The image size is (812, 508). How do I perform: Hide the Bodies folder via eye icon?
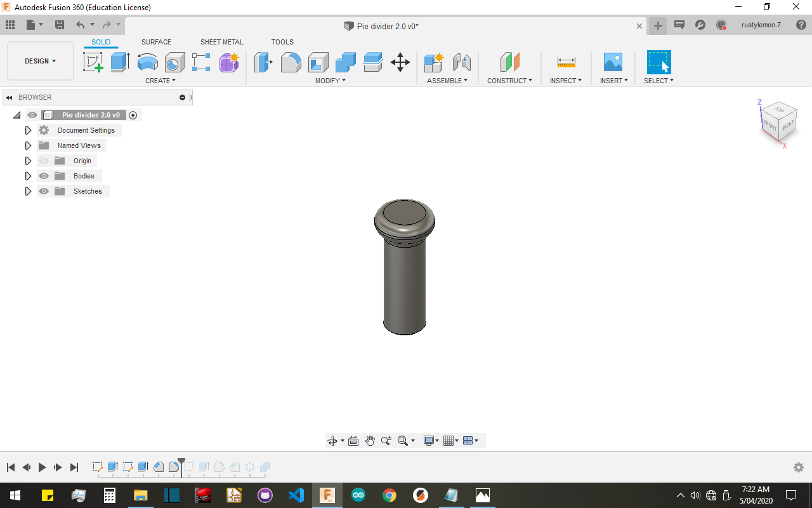click(x=44, y=176)
